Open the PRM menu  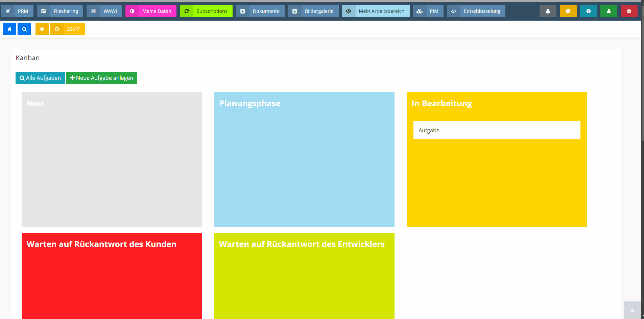pyautogui.click(x=17, y=11)
